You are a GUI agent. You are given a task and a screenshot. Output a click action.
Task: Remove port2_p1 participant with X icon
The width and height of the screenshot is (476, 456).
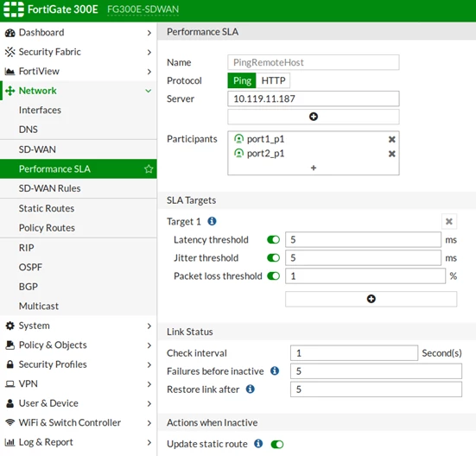coord(392,154)
